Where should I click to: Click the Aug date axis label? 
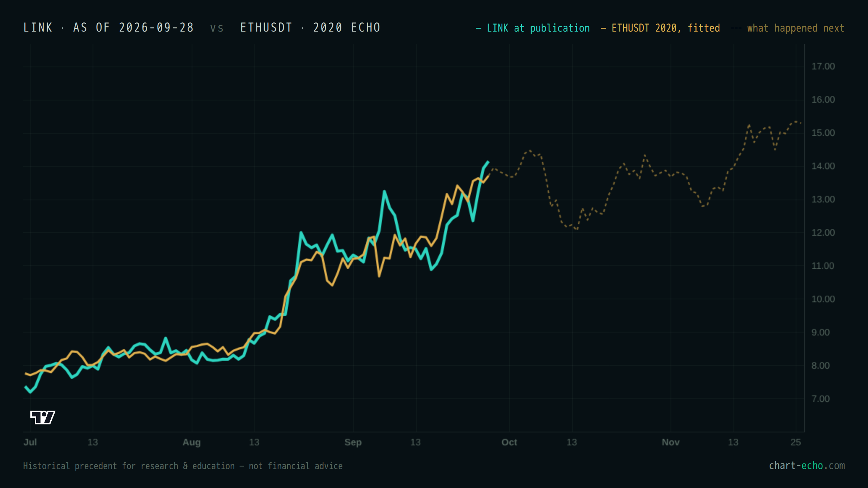tap(191, 442)
